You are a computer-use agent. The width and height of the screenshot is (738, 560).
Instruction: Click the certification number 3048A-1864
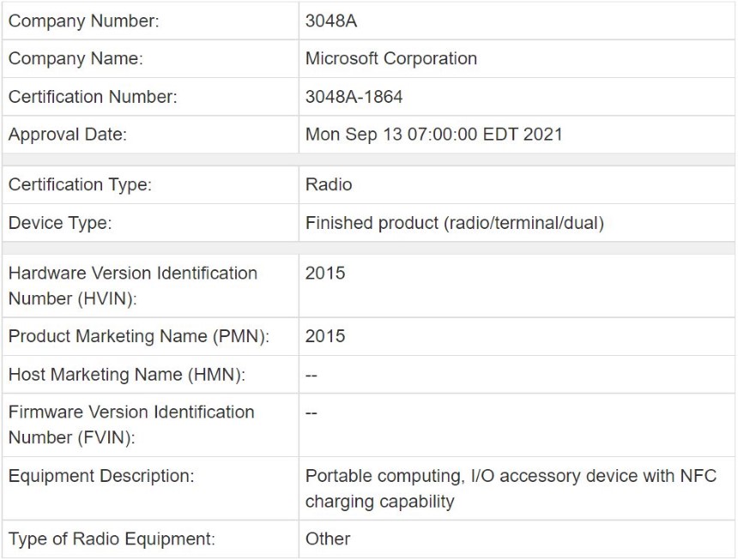coord(354,96)
